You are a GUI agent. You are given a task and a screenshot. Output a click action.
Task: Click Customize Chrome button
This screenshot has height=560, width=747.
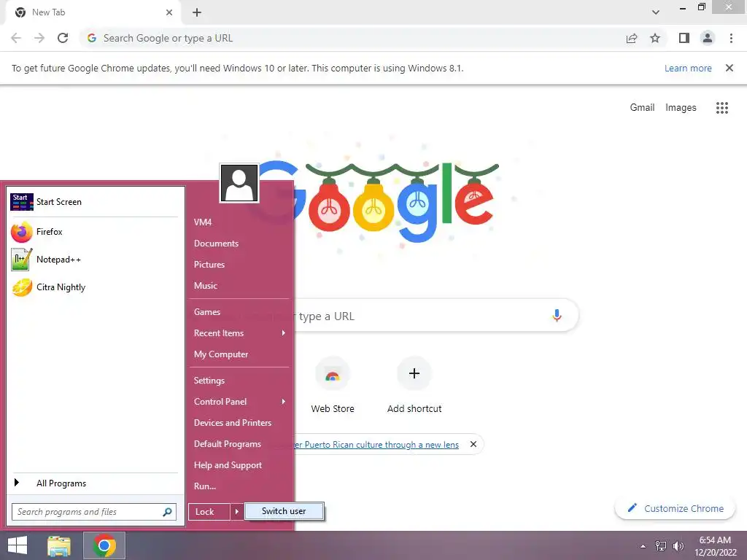676,508
